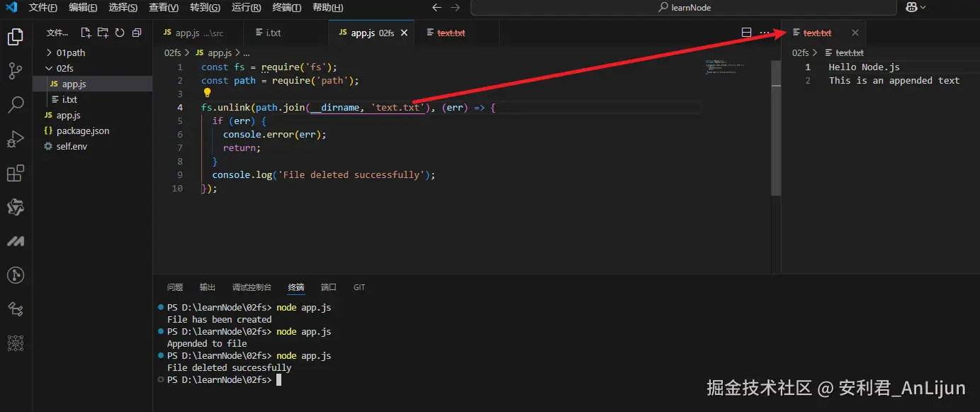
Task: Click 'This is an appended text' line
Action: pos(894,80)
